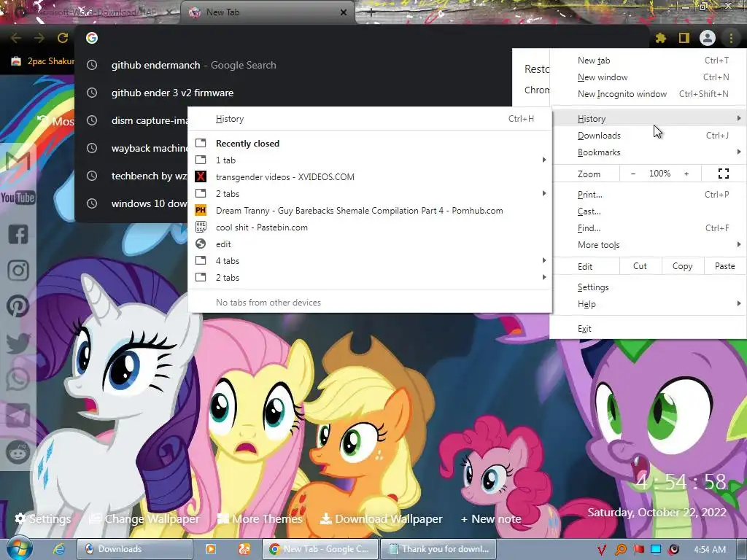Open a new tab with plus button
Screen dimensions: 747x560
point(371,13)
